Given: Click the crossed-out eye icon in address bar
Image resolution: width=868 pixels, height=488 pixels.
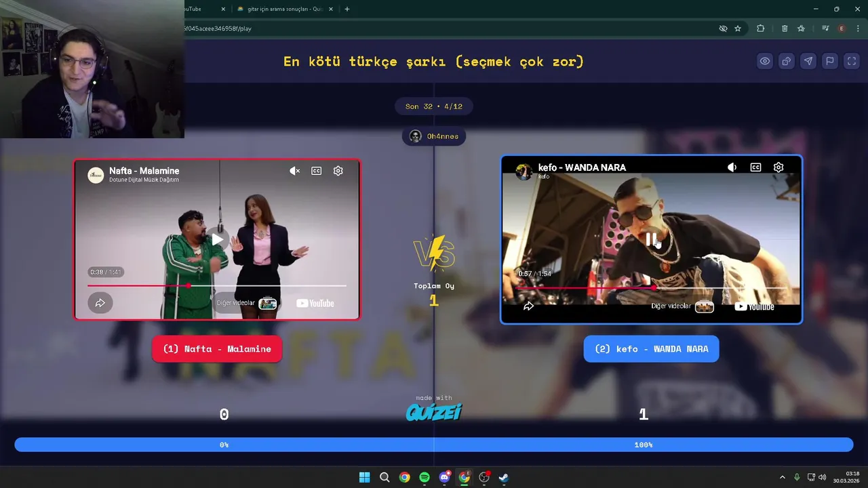Looking at the screenshot, I should click(723, 28).
